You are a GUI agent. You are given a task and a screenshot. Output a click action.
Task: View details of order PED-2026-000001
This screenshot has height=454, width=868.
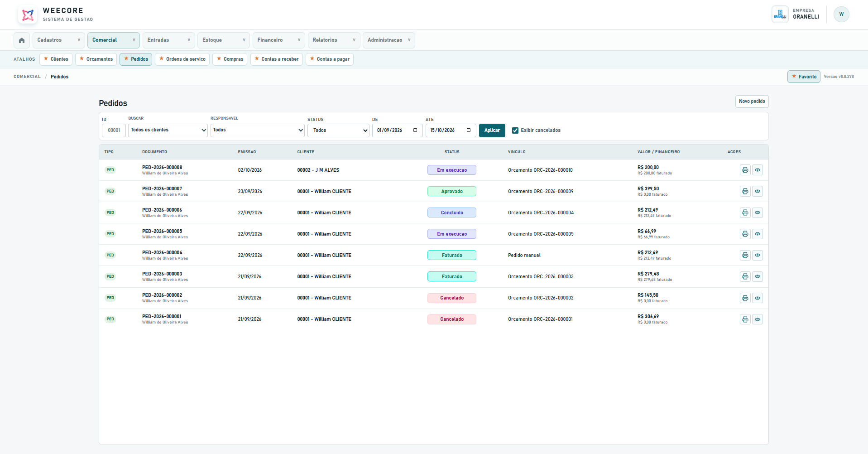758,319
